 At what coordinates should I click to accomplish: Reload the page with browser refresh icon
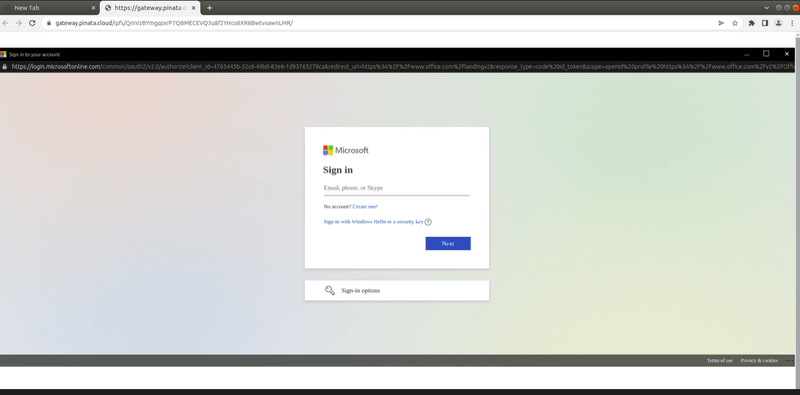point(32,23)
